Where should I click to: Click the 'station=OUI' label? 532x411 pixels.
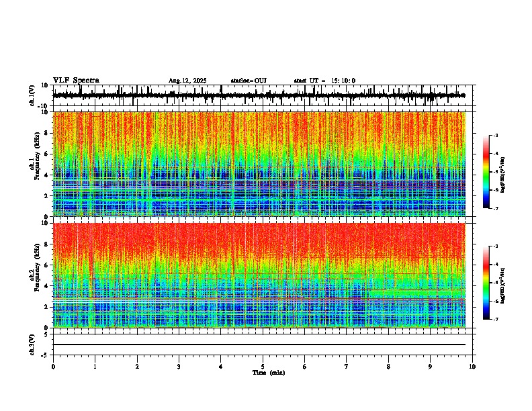249,81
